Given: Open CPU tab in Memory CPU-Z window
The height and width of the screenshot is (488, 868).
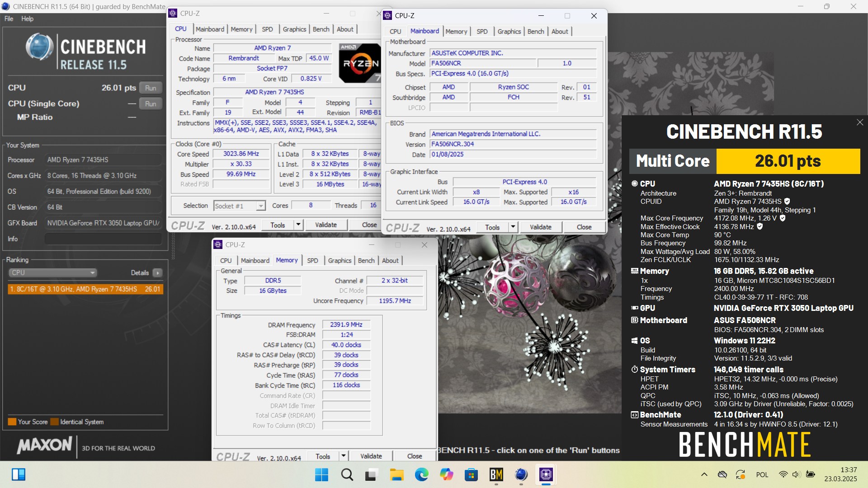Looking at the screenshot, I should (x=226, y=260).
